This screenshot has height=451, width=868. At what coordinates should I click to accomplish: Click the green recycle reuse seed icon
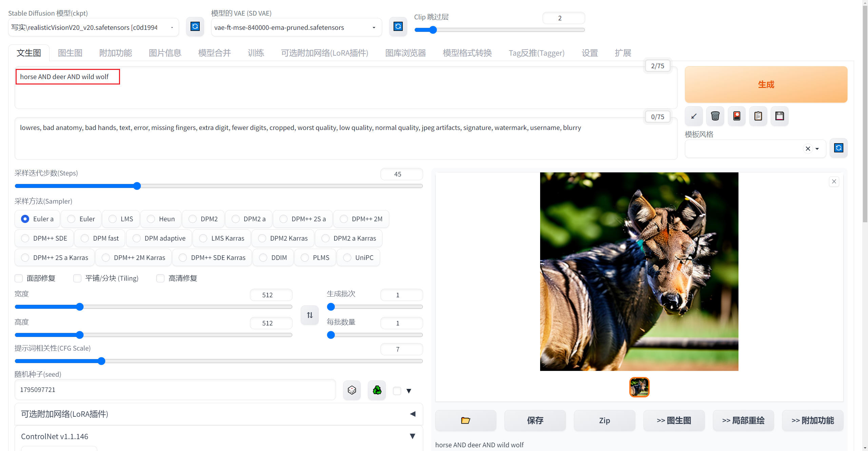[x=377, y=390]
